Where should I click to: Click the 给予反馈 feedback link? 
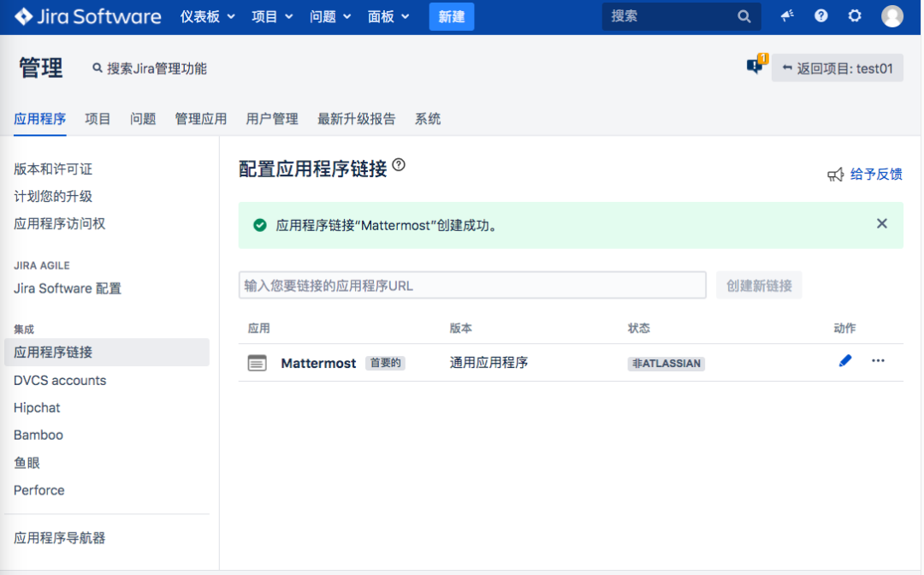click(x=877, y=174)
